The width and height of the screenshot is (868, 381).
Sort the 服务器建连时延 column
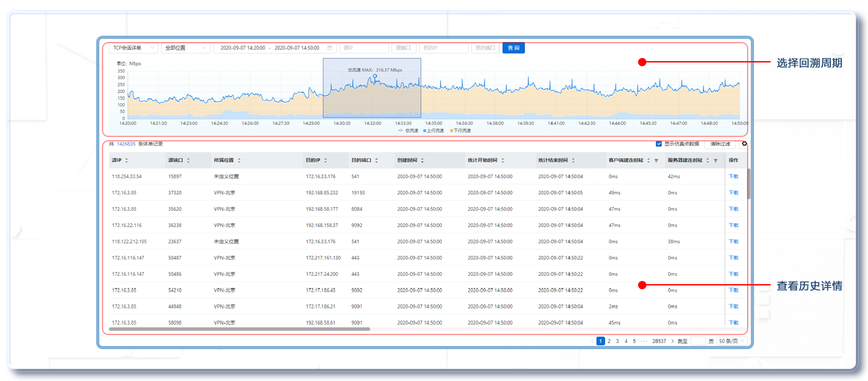708,161
